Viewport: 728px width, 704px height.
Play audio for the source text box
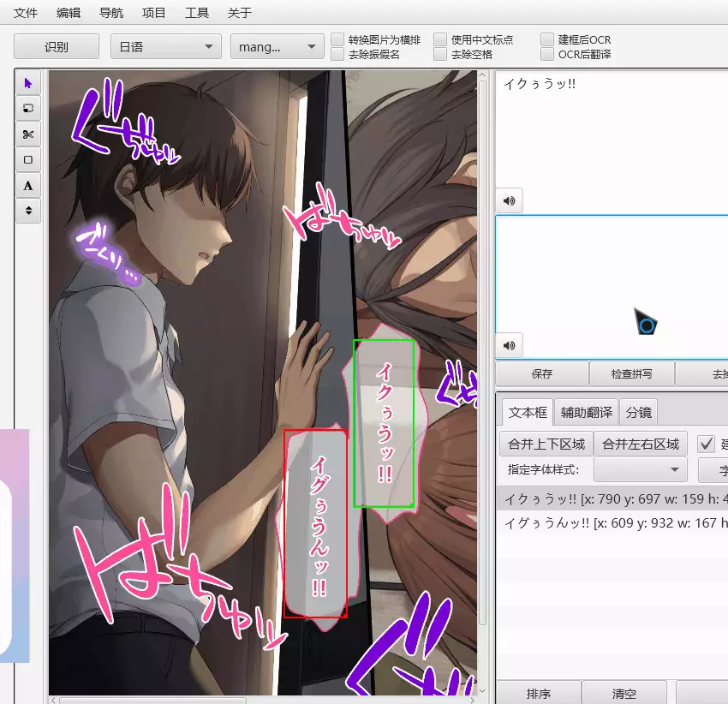[510, 200]
